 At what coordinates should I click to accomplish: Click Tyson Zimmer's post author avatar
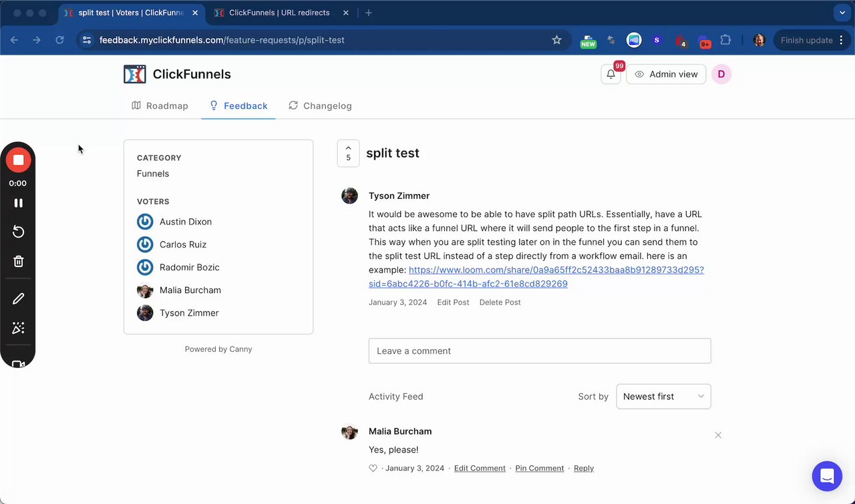click(349, 196)
